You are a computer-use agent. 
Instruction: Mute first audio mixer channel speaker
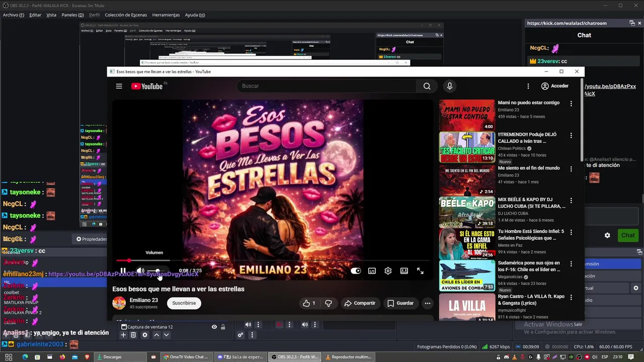[x=248, y=325]
